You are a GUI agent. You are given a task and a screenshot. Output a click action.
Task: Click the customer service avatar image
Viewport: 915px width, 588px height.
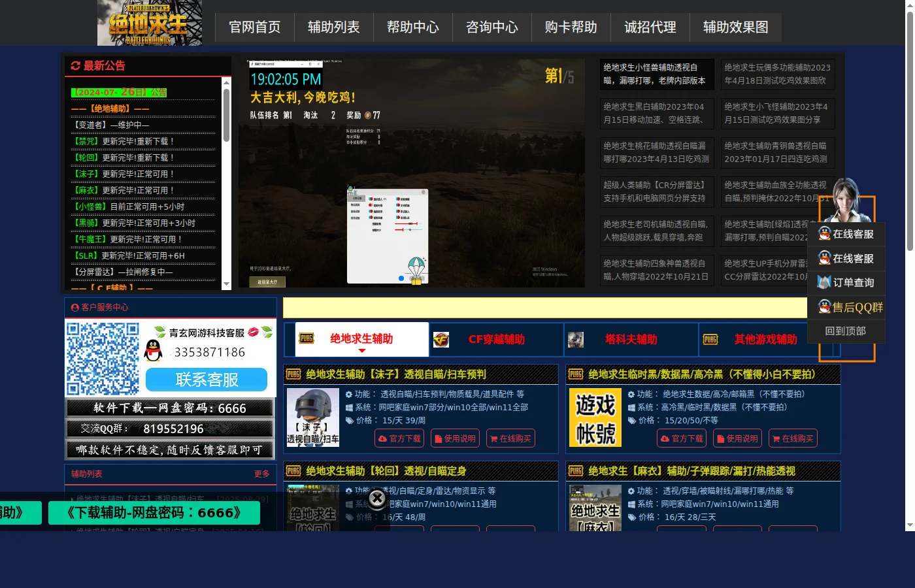coord(847,200)
